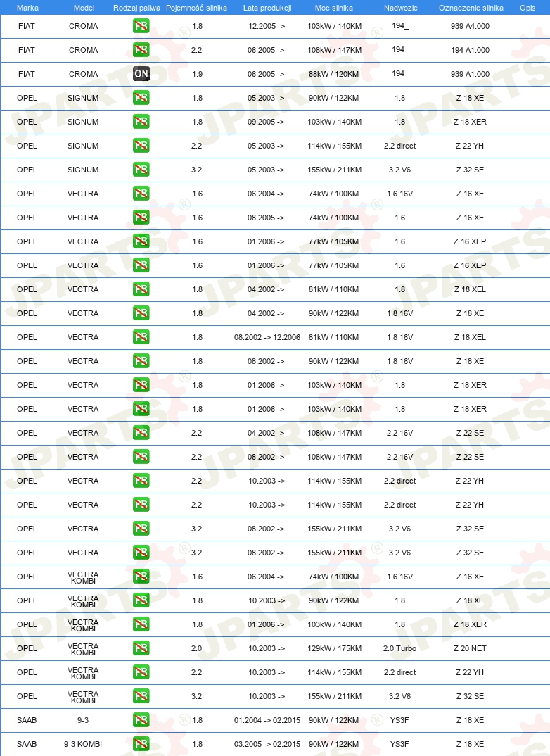550x756 pixels.
Task: Click the FIAT brand in 1.9 diesel row
Action: click(x=27, y=74)
